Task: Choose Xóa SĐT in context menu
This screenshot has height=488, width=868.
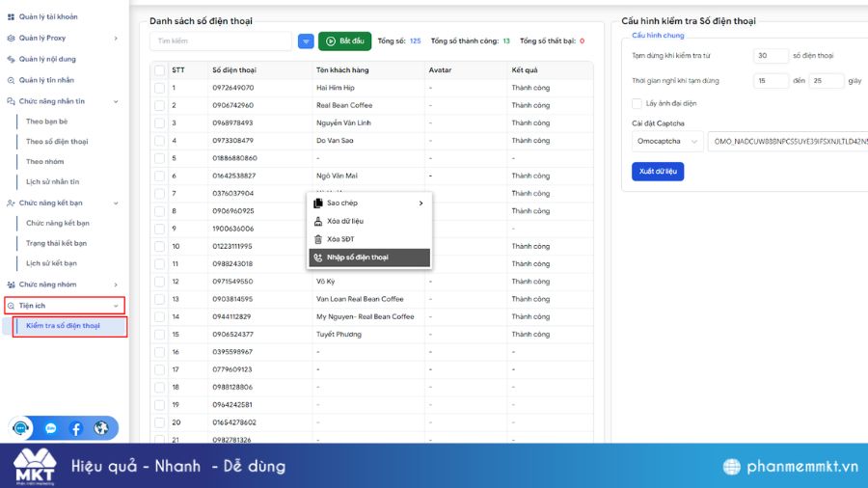Action: click(369, 239)
